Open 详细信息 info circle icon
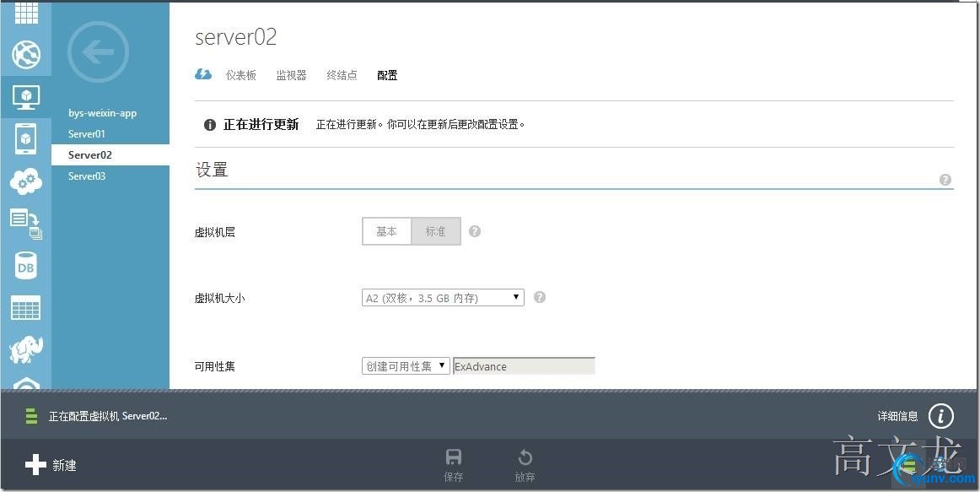980x492 pixels. tap(941, 416)
